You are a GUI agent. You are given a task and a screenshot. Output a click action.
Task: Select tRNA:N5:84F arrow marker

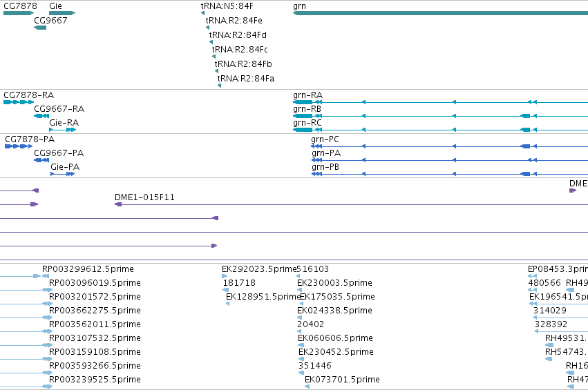(203, 13)
